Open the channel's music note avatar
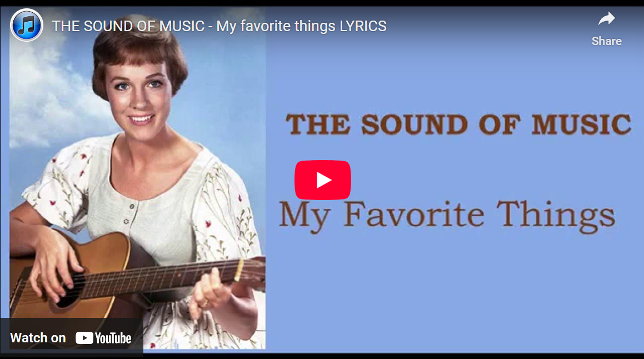The image size is (644, 359). 27,25
